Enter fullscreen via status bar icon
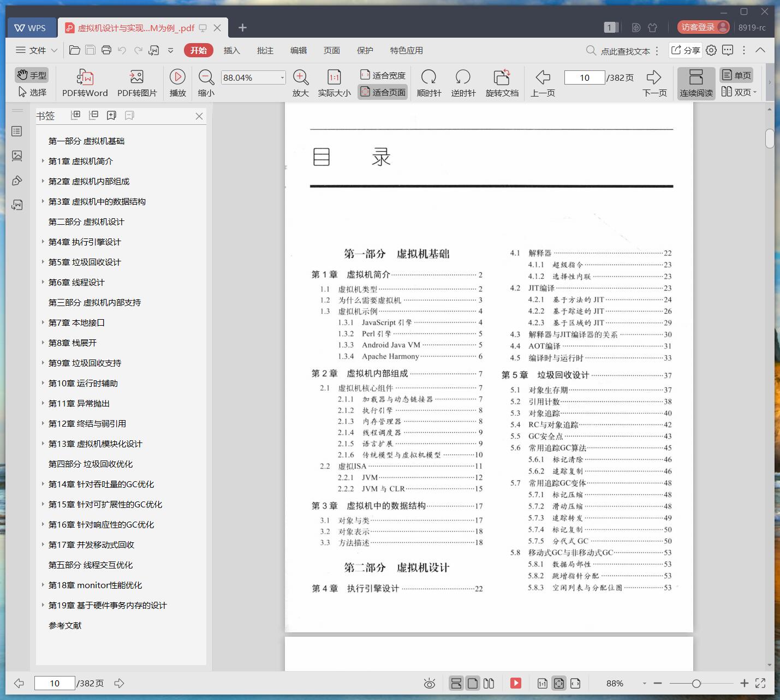Viewport: 780px width, 700px height. pos(760,683)
